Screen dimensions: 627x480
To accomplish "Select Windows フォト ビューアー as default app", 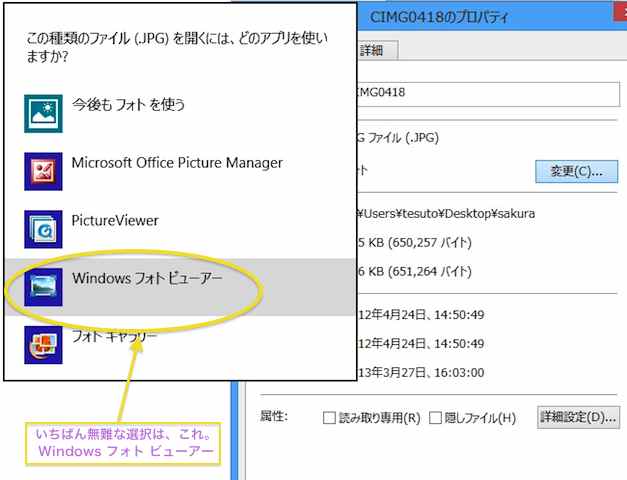I will (x=147, y=277).
